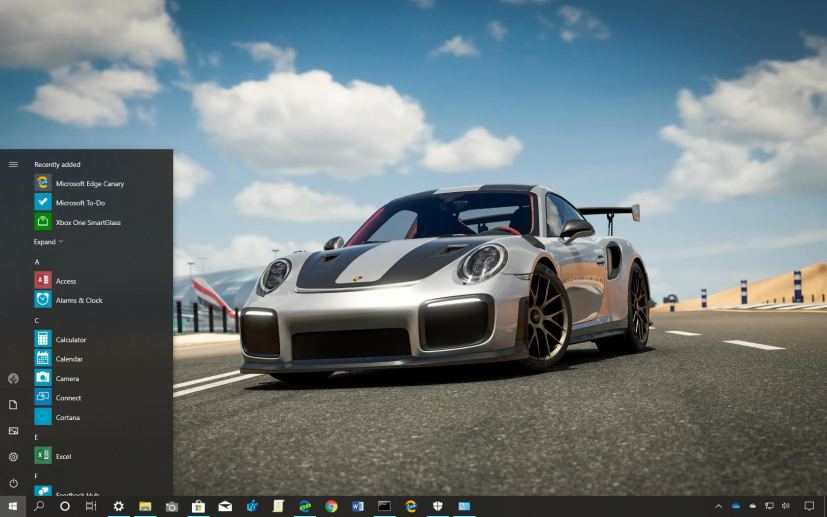Image resolution: width=827 pixels, height=517 pixels.
Task: Open network status icon in tray
Action: pyautogui.click(x=770, y=506)
